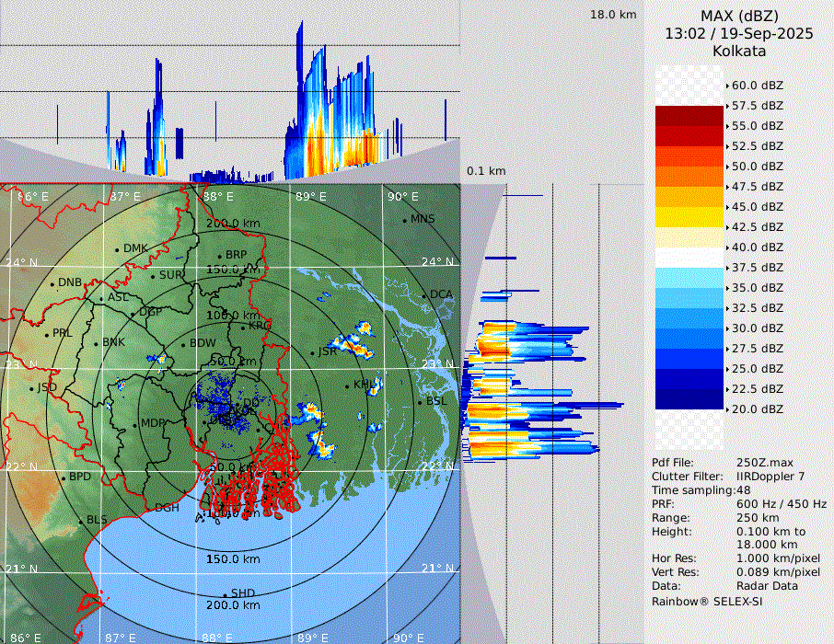The image size is (834, 644).
Task: Click the MAX (dBZ) title text
Action: click(x=739, y=17)
